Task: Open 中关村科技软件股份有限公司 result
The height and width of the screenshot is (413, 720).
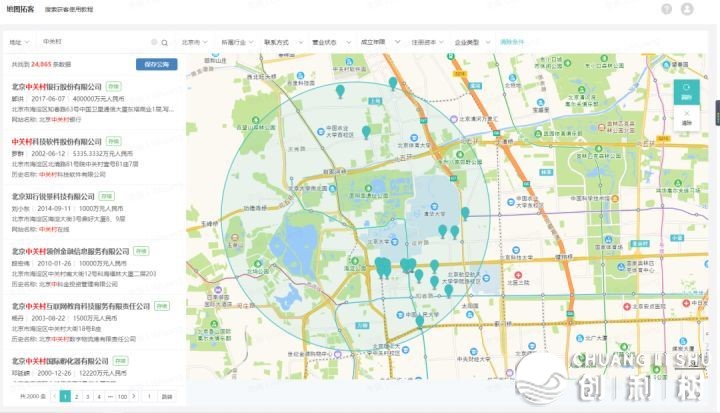Action: click(x=56, y=141)
